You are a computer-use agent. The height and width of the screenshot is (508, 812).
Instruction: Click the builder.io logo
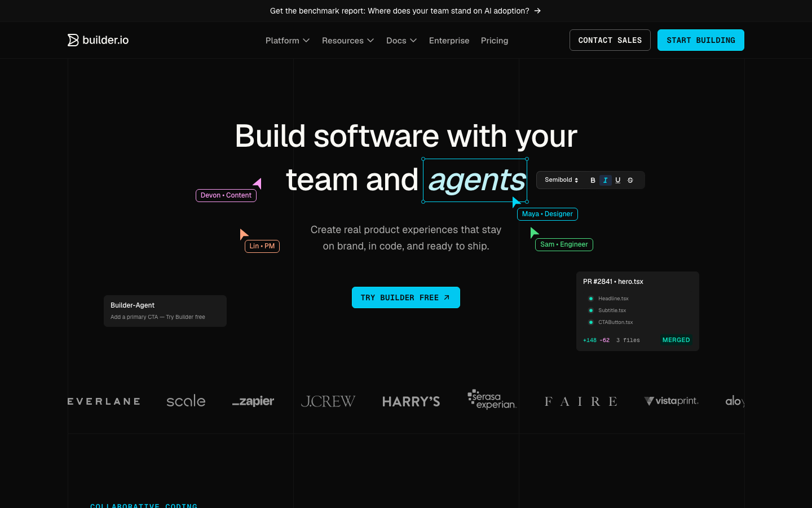pyautogui.click(x=98, y=40)
